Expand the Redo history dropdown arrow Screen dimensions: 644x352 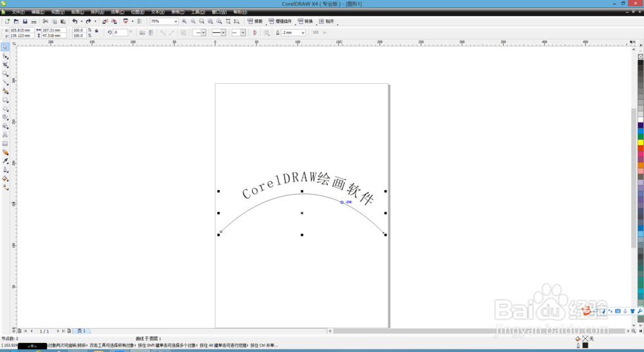95,21
